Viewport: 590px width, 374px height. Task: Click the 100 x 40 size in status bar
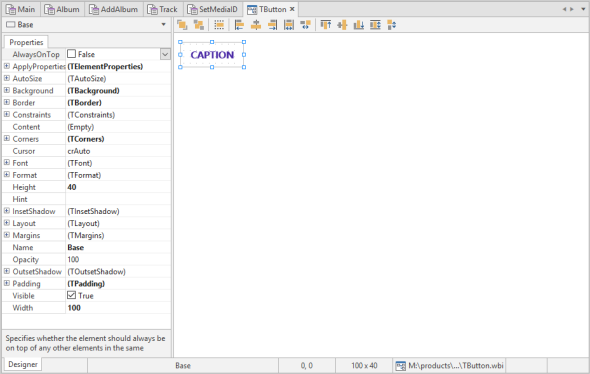pyautogui.click(x=364, y=365)
